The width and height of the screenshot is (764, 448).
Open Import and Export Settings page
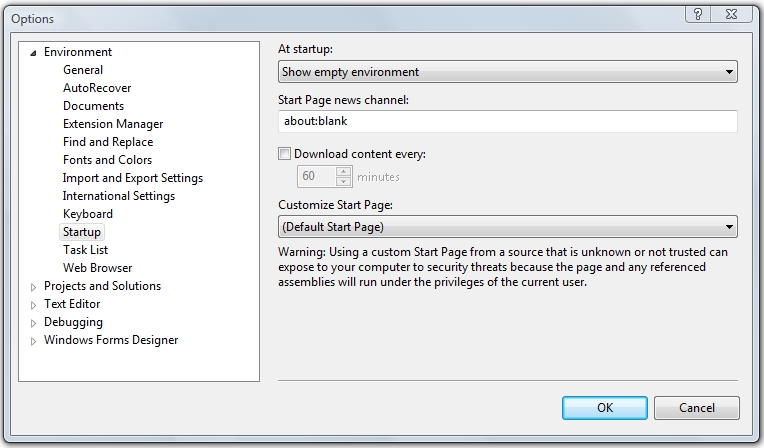(133, 178)
